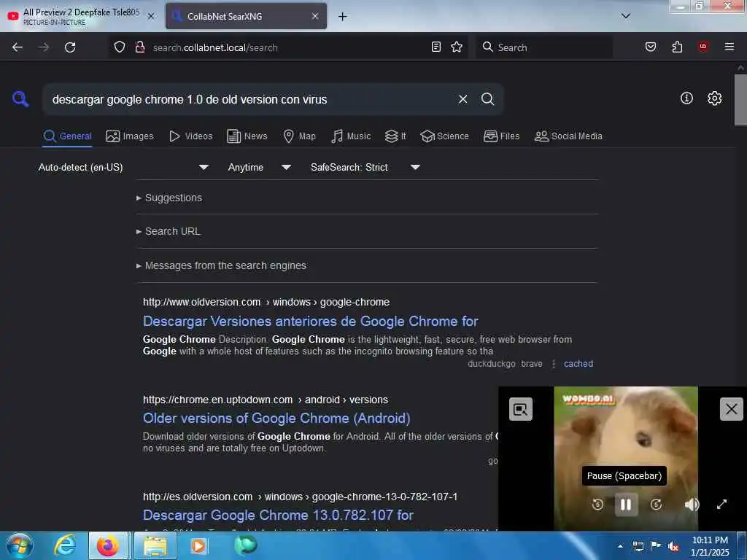This screenshot has width=747, height=560.
Task: Select the Map search category
Action: [x=299, y=136]
